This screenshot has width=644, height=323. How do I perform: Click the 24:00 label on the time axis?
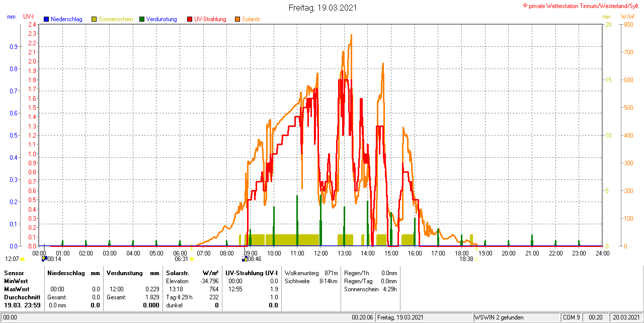[603, 253]
